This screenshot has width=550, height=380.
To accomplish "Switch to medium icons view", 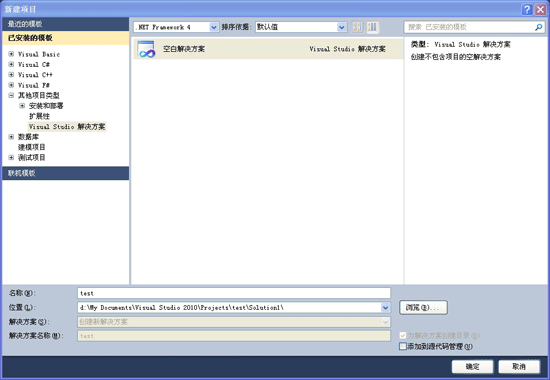I will [x=373, y=27].
